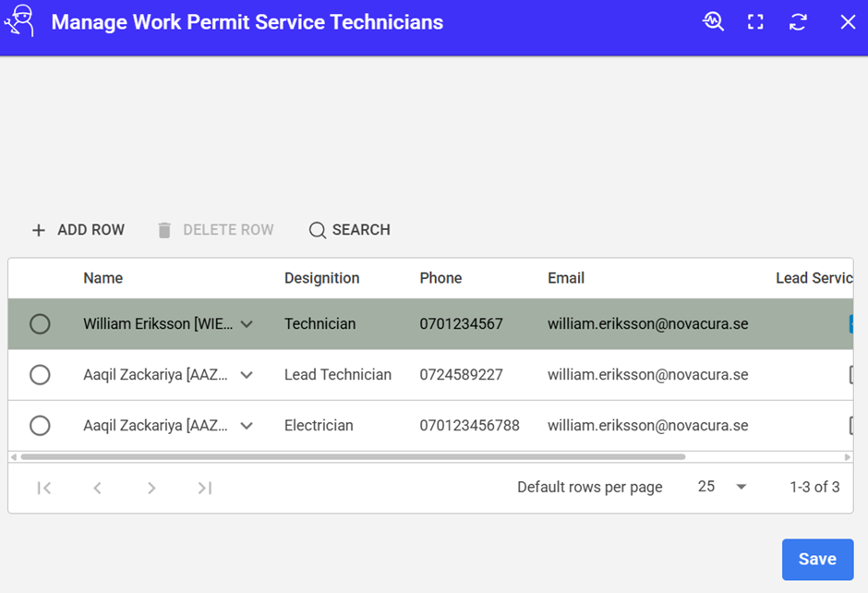The image size is (868, 593).
Task: Click the phone number 0701234567 cell
Action: (461, 324)
